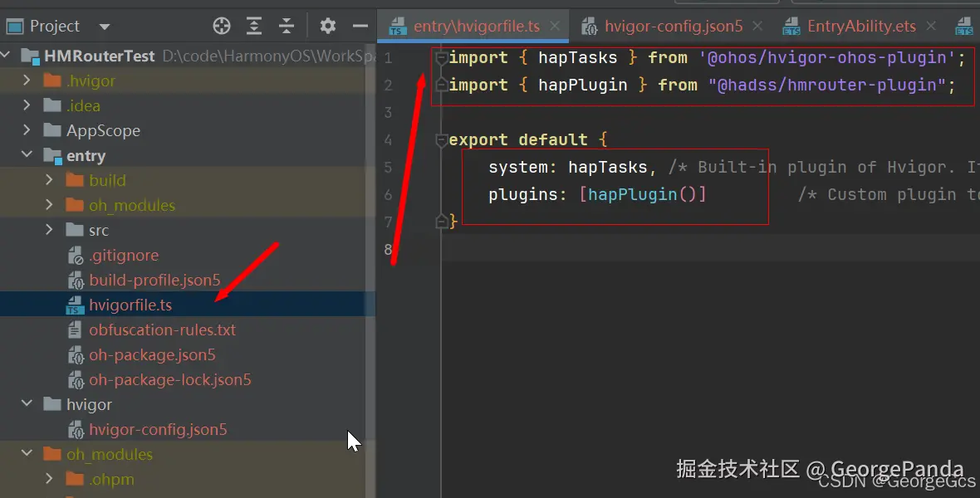The height and width of the screenshot is (498, 980).
Task: Expand the .idea folder
Action: click(x=27, y=105)
